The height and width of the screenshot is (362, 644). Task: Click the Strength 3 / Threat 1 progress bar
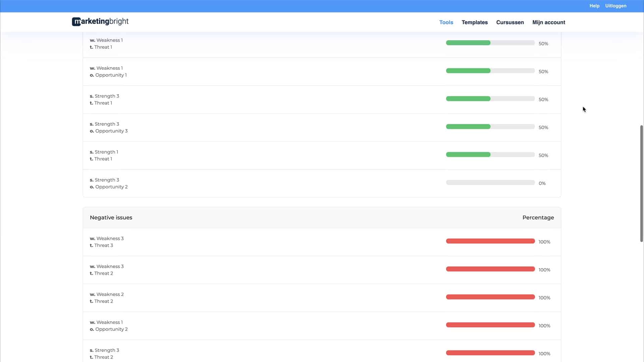490,99
